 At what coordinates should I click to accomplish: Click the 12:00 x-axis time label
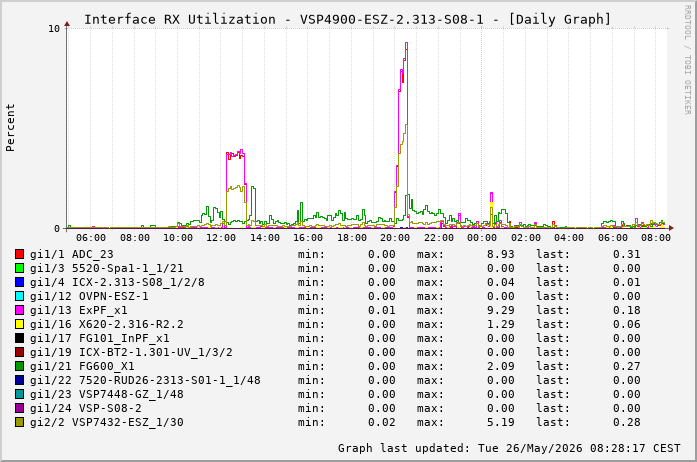221,238
